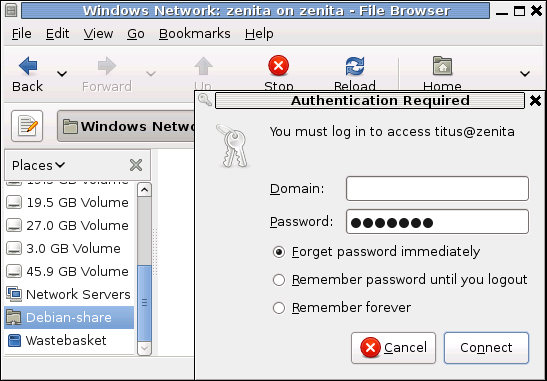547x381 pixels.
Task: Focus the Domain input field
Action: [437, 188]
